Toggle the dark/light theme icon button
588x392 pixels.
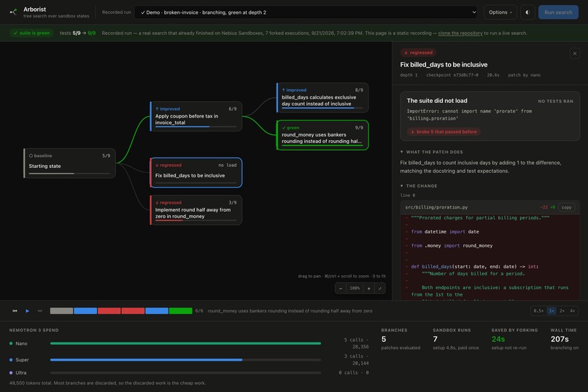coord(527,12)
